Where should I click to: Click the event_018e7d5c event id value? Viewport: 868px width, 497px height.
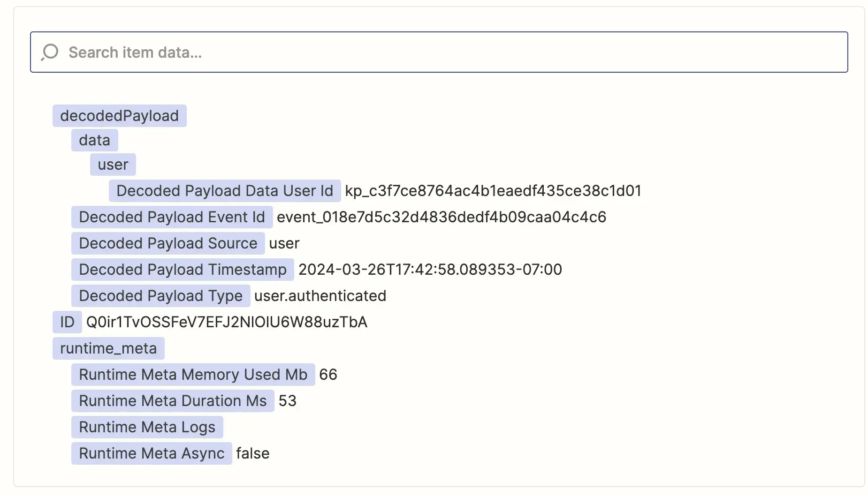(441, 217)
